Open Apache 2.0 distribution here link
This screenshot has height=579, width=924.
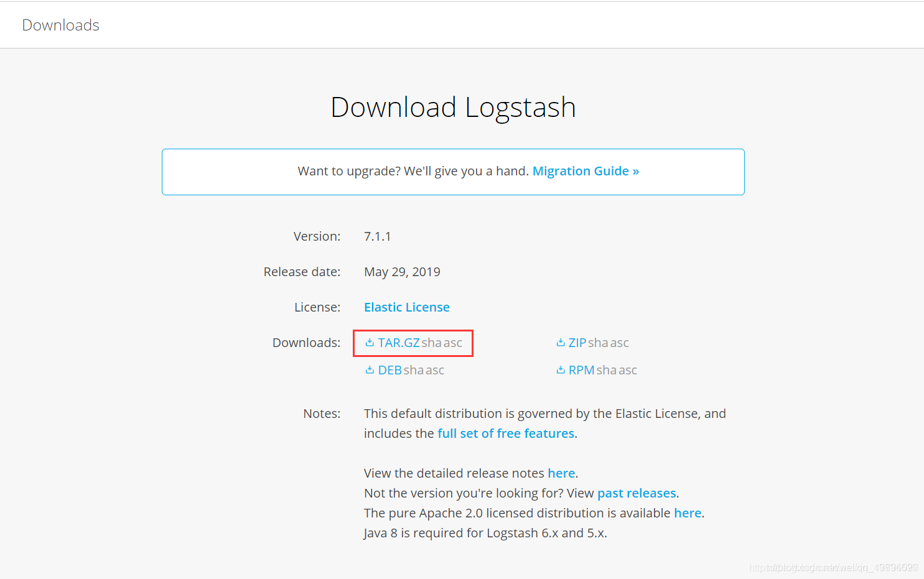point(688,513)
